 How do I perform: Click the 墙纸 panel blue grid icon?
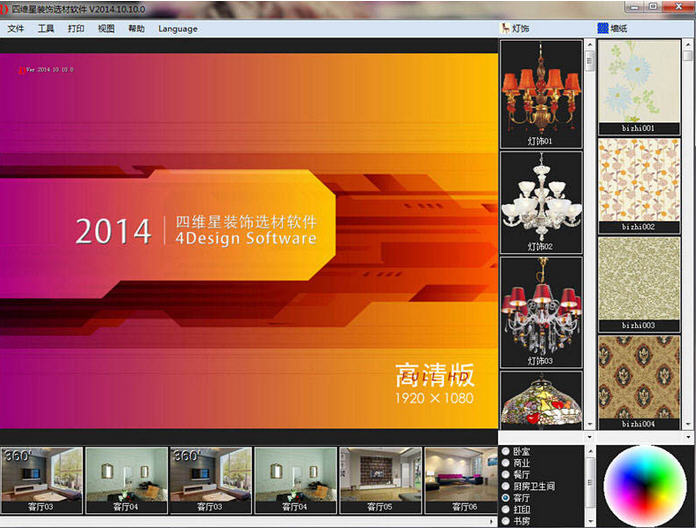[602, 28]
